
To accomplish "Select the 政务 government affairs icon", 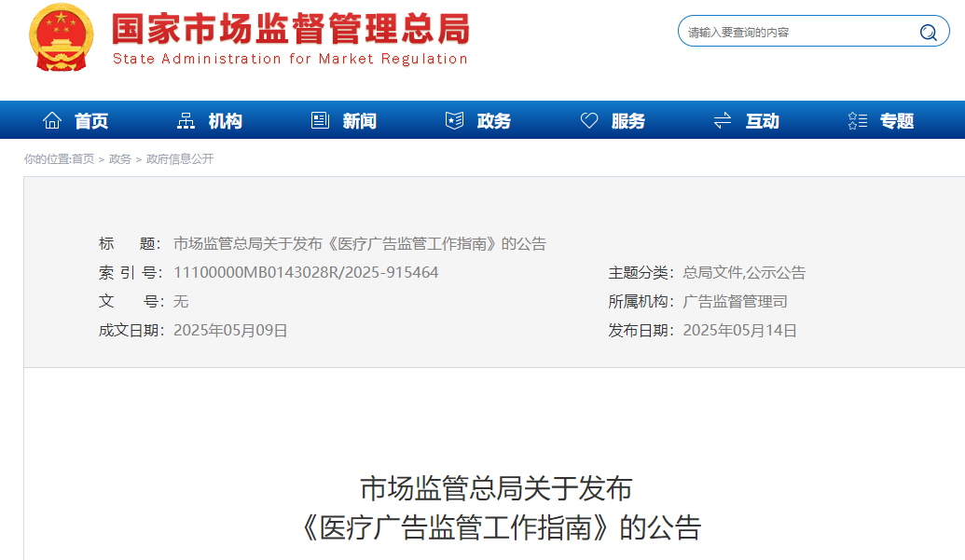I will [454, 119].
